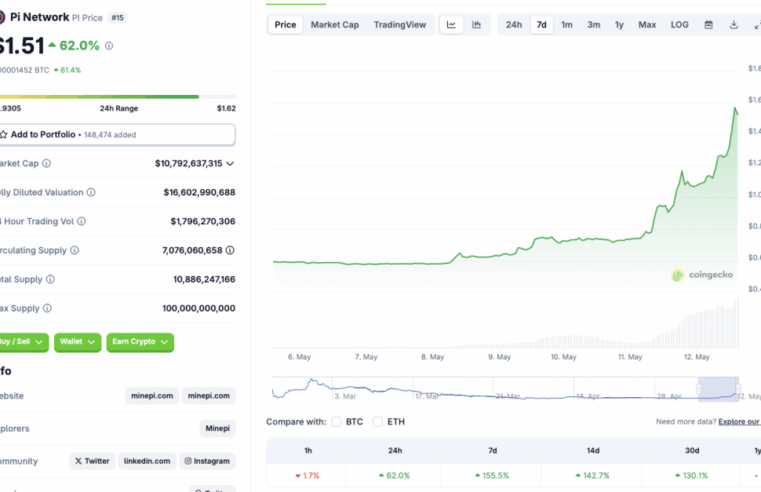
Task: Open the X Twitter community link
Action: 92,461
